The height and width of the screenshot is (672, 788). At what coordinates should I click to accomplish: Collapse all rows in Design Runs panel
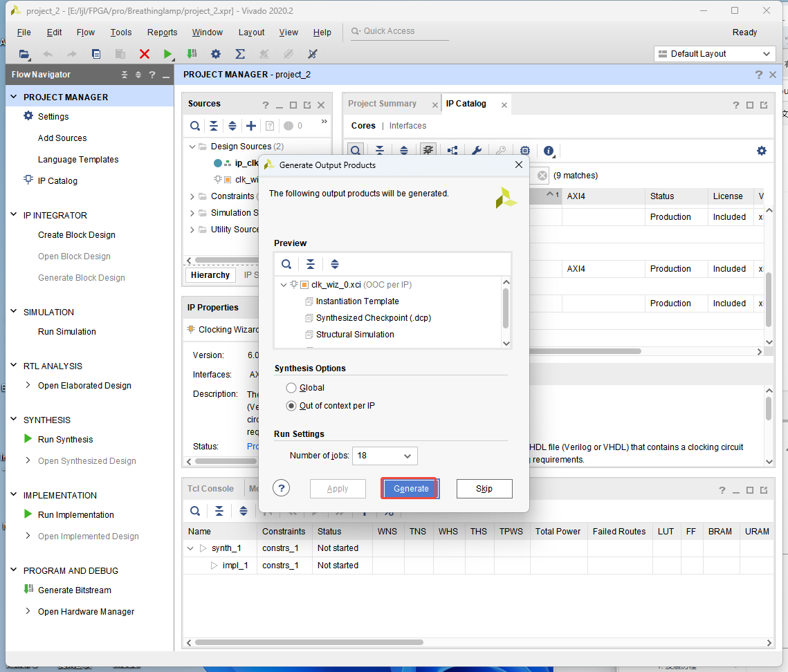[x=219, y=512]
